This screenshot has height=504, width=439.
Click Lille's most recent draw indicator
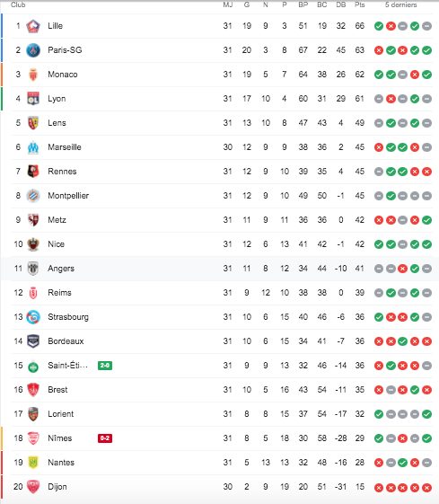tap(426, 26)
